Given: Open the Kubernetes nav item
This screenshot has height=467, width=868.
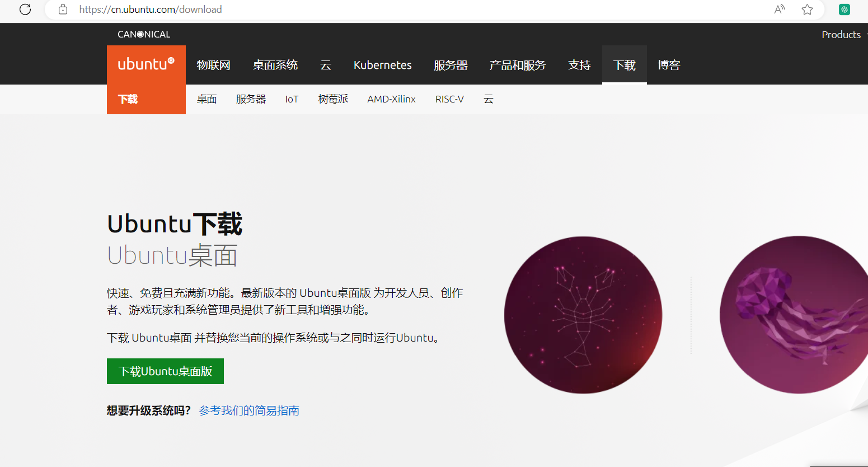Looking at the screenshot, I should (x=383, y=65).
